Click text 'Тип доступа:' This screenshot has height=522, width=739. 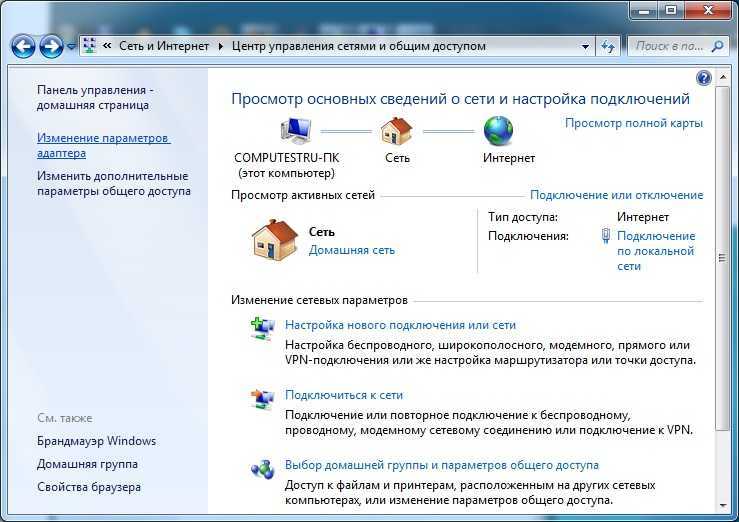click(x=523, y=217)
